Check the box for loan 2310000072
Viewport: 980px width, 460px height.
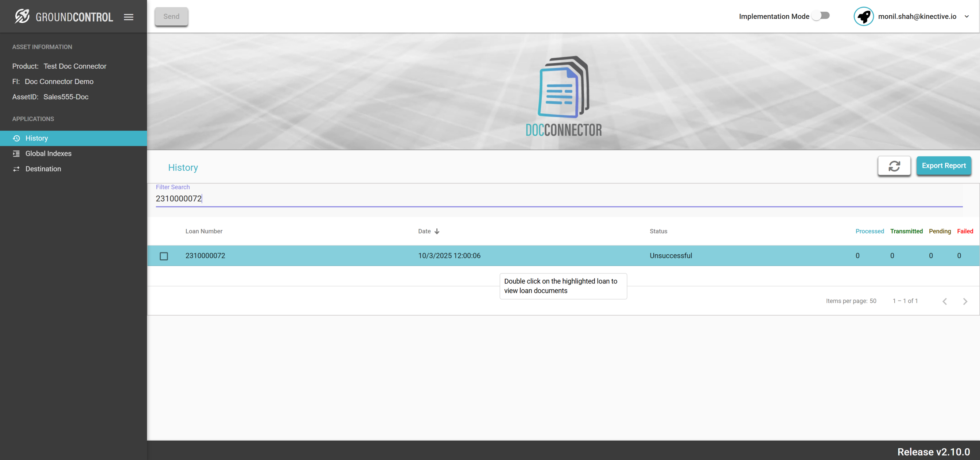coord(164,256)
